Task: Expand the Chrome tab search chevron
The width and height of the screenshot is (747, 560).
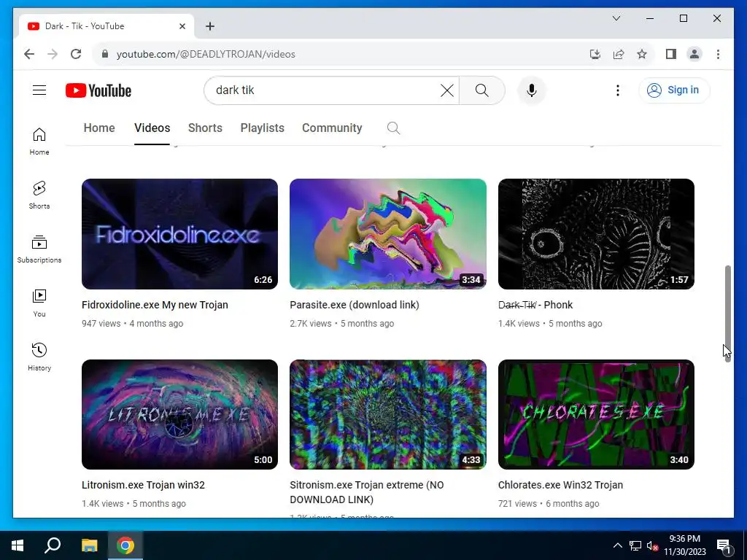Action: tap(616, 18)
